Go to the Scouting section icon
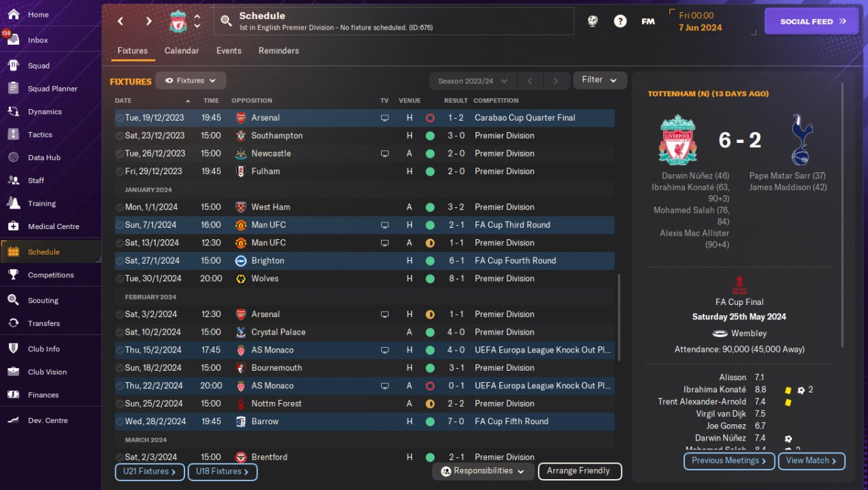The height and width of the screenshot is (490, 868). [14, 300]
